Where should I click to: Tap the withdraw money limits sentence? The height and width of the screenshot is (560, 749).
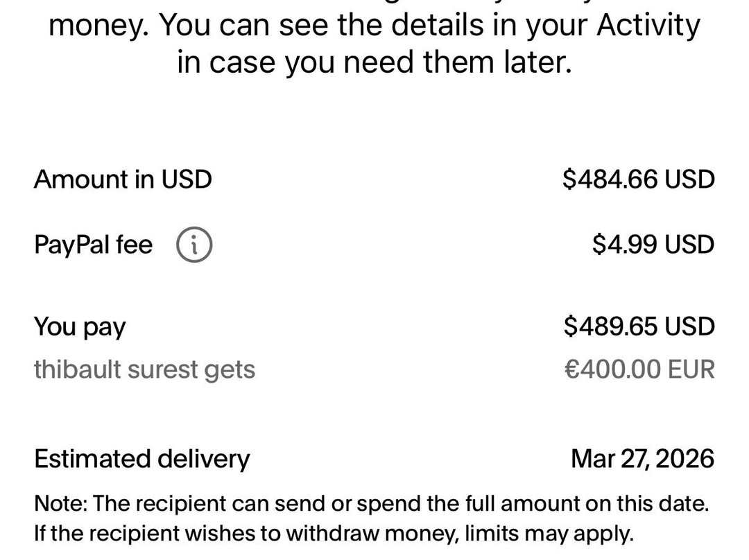tap(333, 534)
